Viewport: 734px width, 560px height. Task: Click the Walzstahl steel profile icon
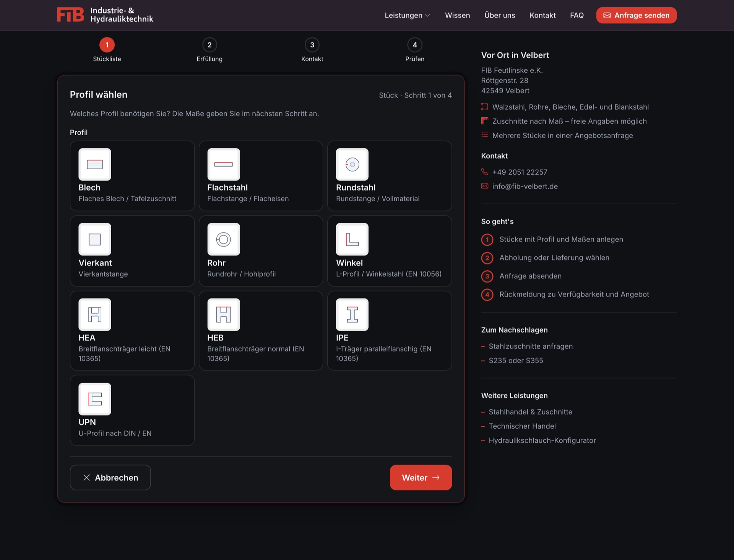click(x=485, y=107)
